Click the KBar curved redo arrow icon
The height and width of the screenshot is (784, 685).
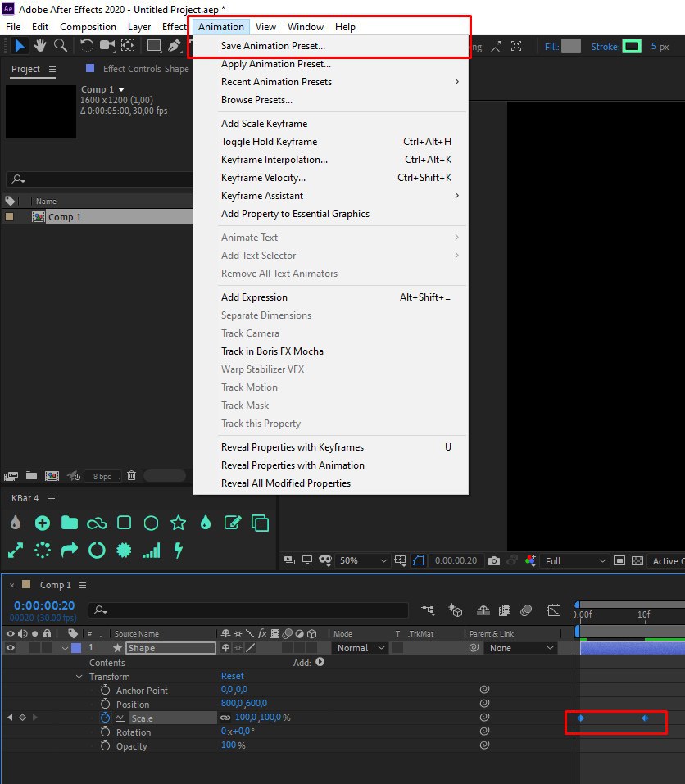[x=70, y=550]
